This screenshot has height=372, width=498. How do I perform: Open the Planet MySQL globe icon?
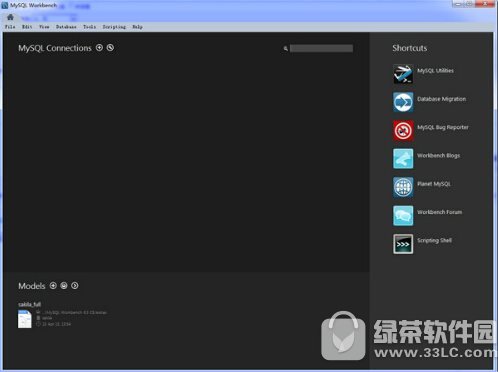pos(403,187)
